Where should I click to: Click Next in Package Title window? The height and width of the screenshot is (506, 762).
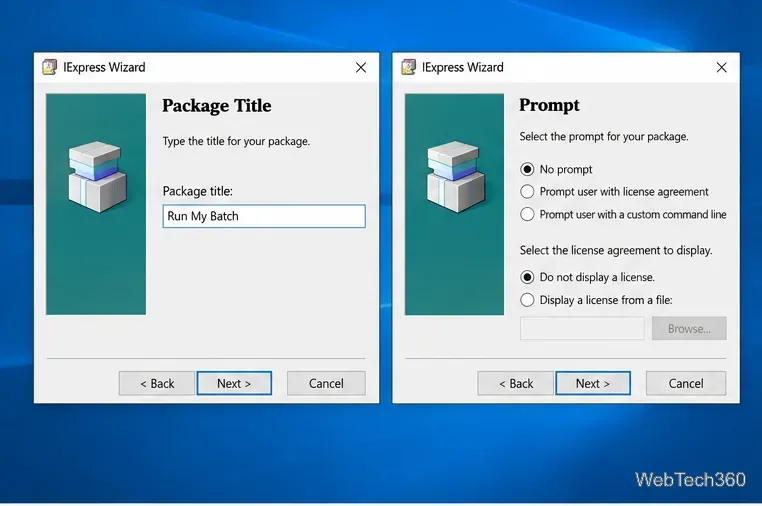tap(234, 384)
